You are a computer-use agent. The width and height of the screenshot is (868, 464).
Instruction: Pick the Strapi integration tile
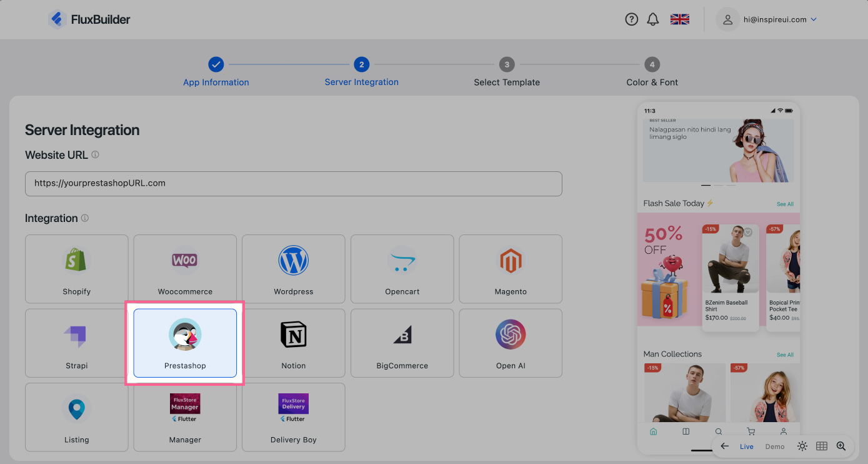77,343
